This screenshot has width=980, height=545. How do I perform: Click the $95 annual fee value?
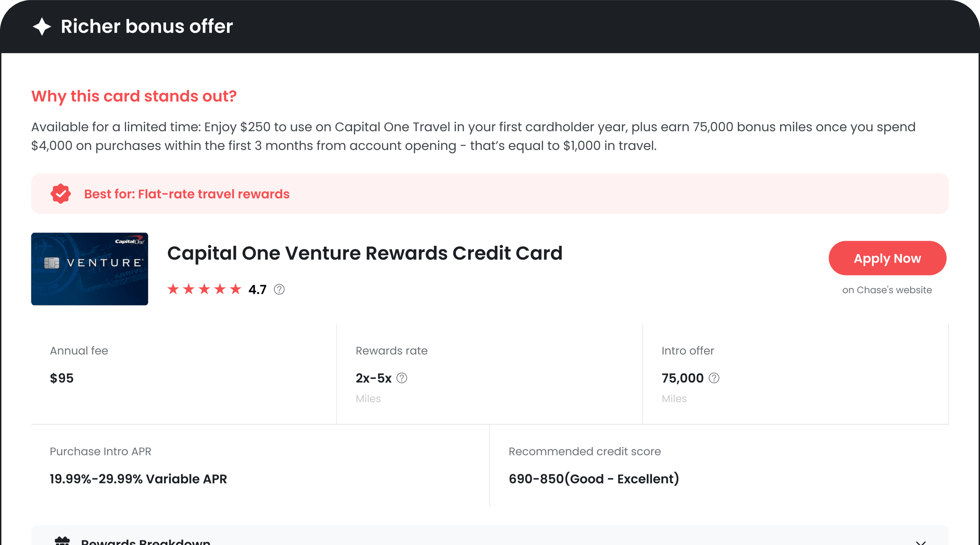[x=62, y=378]
